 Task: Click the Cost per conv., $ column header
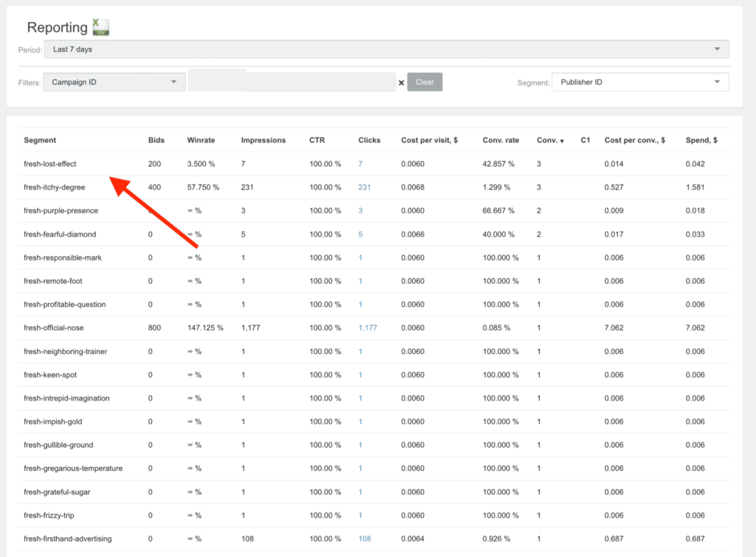pyautogui.click(x=634, y=140)
